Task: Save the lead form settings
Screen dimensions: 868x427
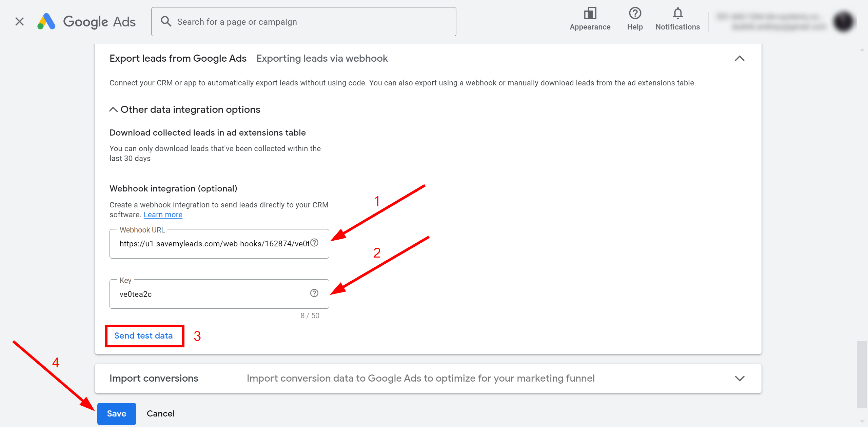Action: [117, 414]
